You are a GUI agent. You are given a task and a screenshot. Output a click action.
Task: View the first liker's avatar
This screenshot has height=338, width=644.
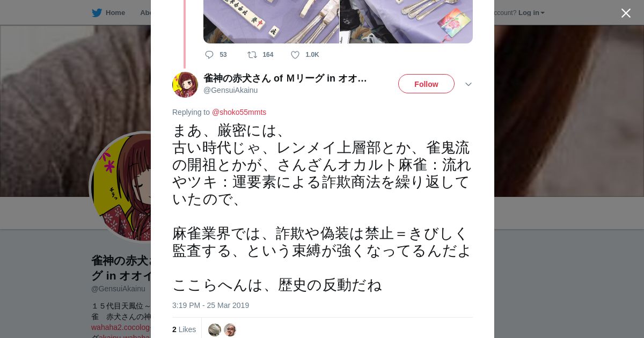click(215, 330)
